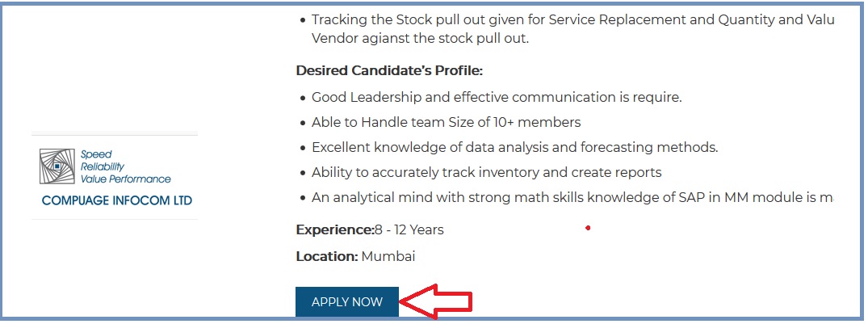Click the Good Leadership requirement line
Screen dimensions: 868x324
tap(497, 97)
